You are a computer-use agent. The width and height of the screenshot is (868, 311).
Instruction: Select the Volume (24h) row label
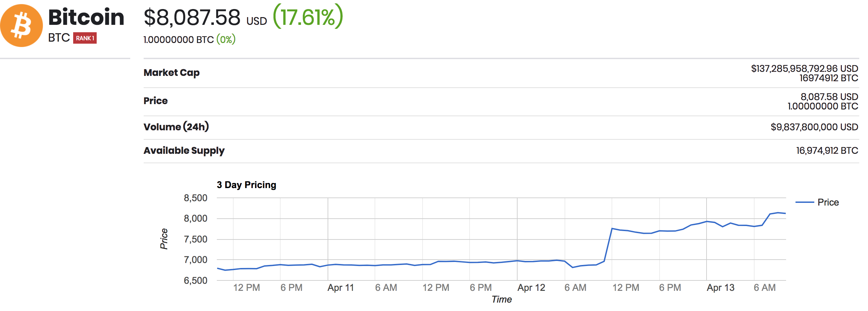coord(176,127)
